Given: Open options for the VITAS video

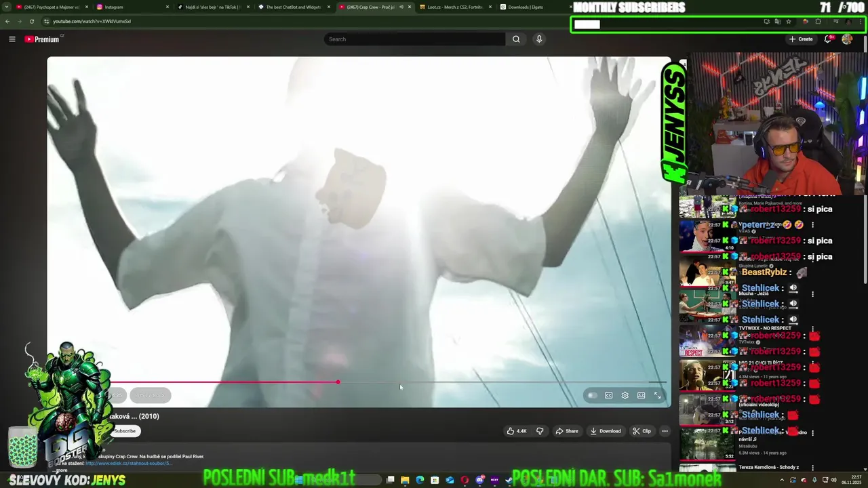Looking at the screenshot, I should coord(812,225).
